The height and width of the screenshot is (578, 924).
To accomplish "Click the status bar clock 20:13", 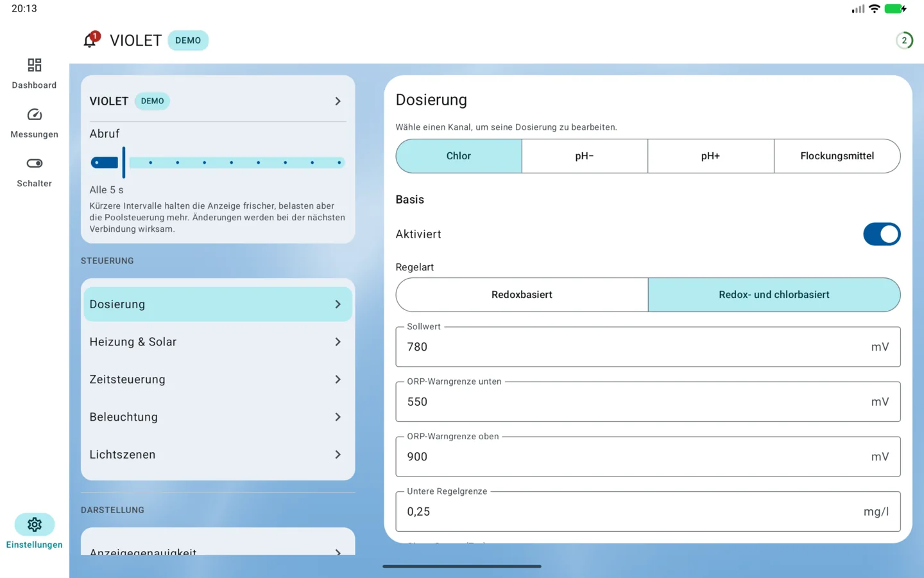I will [24, 9].
